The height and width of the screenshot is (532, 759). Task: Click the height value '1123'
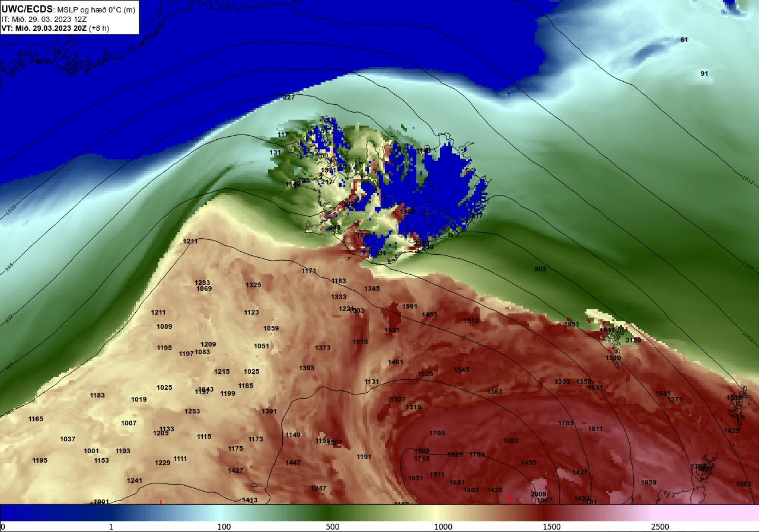[x=251, y=312]
